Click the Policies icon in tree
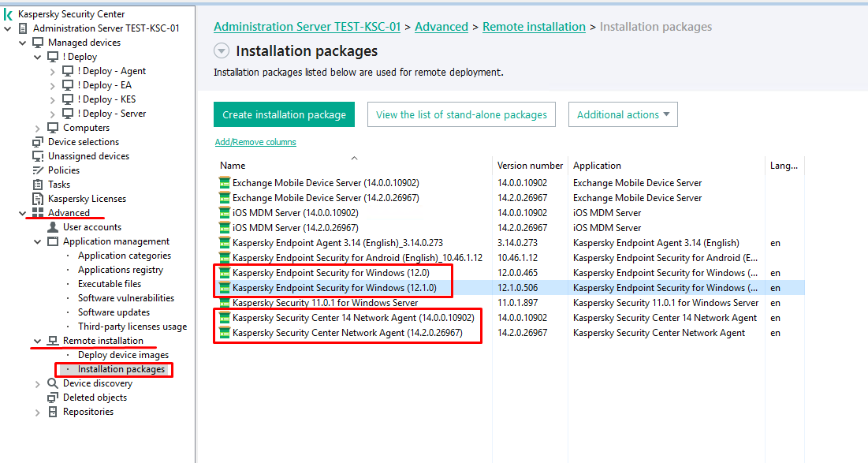The height and width of the screenshot is (463, 868). [x=38, y=170]
